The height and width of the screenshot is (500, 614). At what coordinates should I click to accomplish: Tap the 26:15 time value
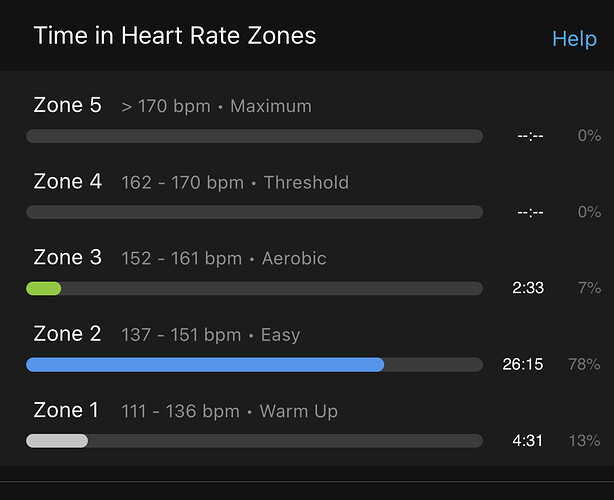(x=523, y=365)
